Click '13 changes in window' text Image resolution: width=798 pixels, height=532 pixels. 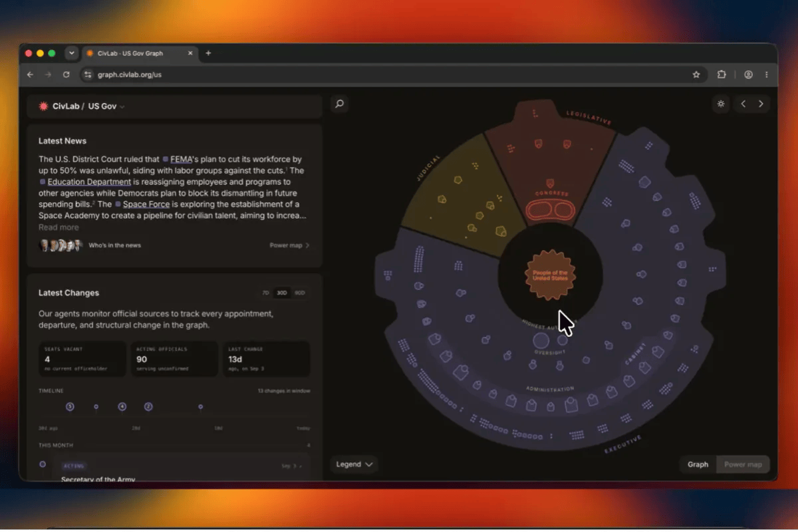pyautogui.click(x=284, y=391)
